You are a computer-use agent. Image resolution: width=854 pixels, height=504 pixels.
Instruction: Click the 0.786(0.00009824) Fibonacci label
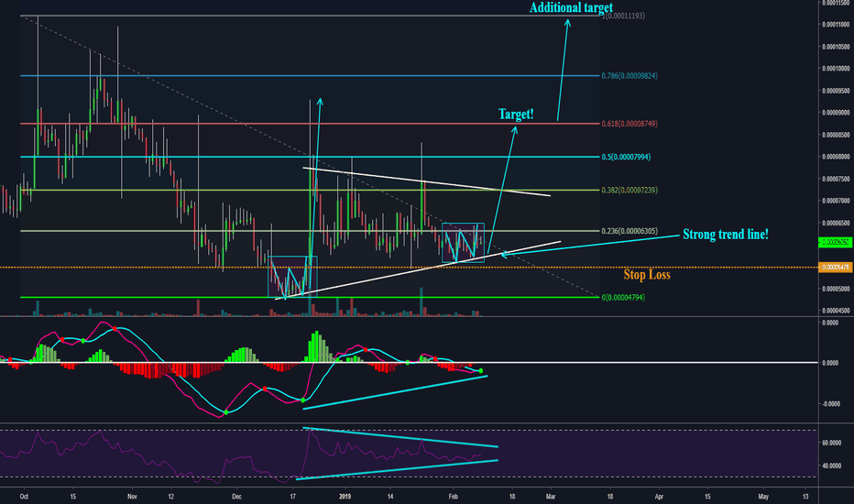pyautogui.click(x=630, y=76)
